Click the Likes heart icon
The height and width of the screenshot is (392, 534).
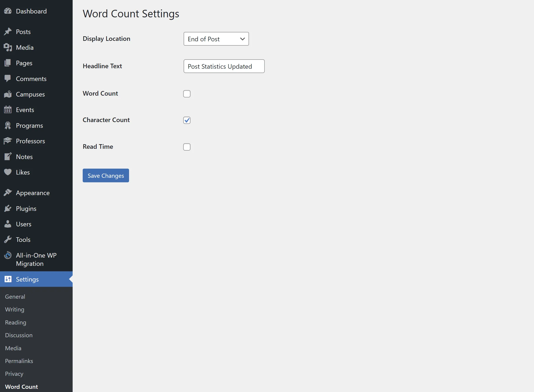tap(8, 172)
